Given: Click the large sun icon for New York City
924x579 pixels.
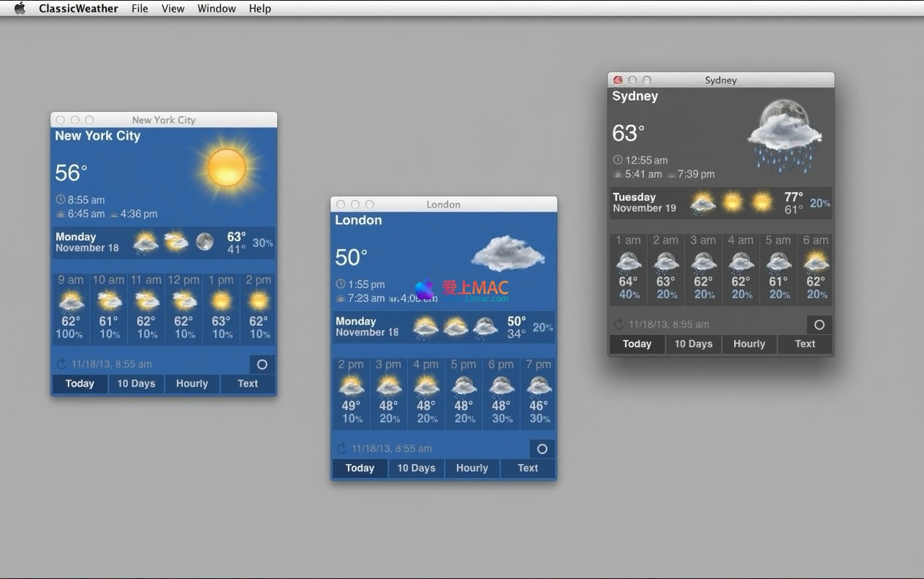Looking at the screenshot, I should [x=227, y=167].
